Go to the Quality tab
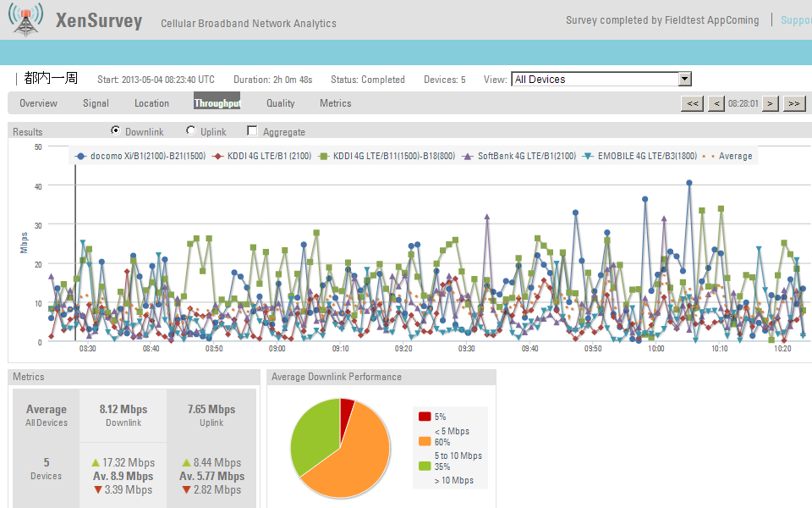812x508 pixels. click(281, 103)
